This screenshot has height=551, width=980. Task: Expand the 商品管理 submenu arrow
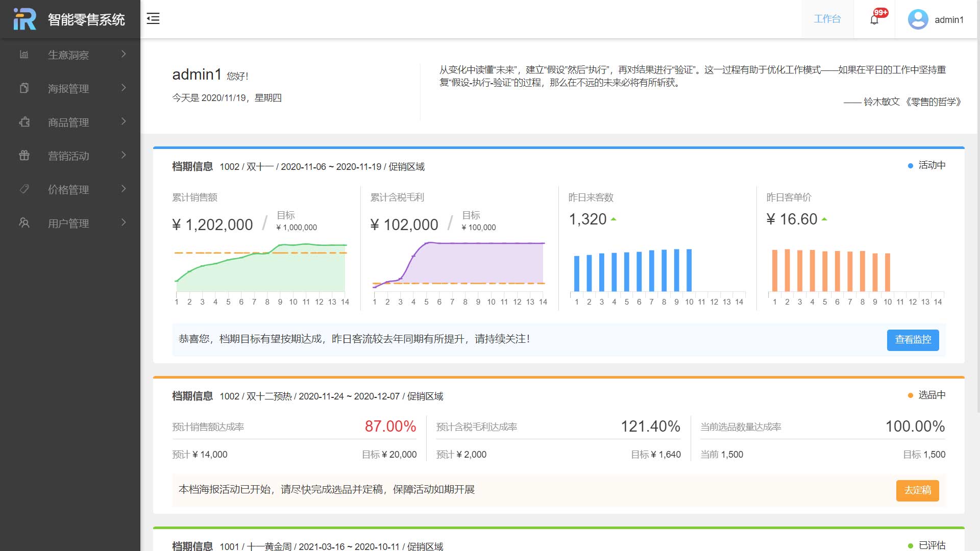click(x=124, y=121)
